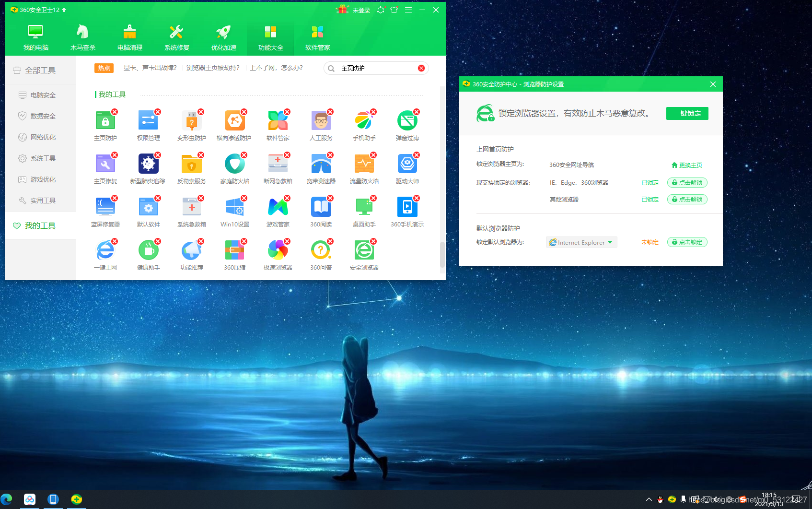Click the tools list vertical scrollbar

[442, 254]
